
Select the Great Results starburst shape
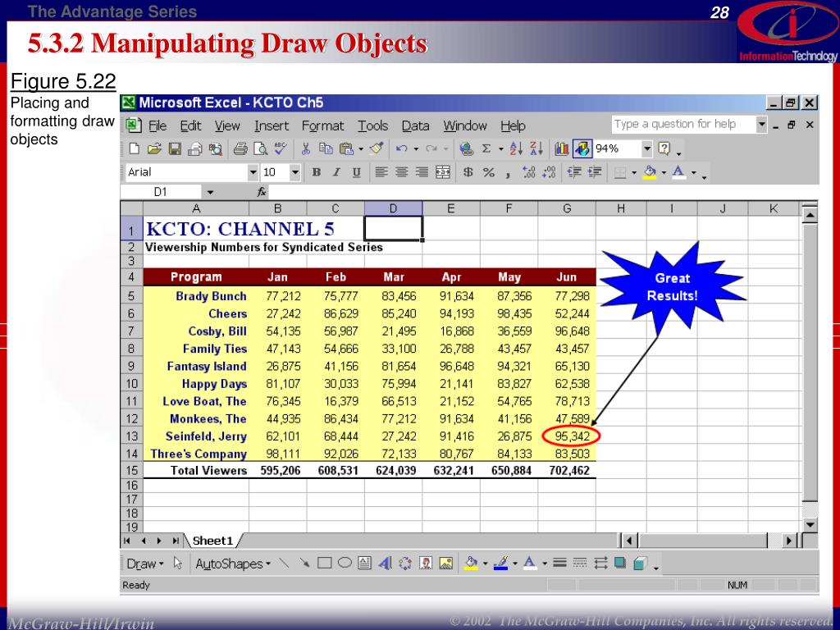(673, 288)
